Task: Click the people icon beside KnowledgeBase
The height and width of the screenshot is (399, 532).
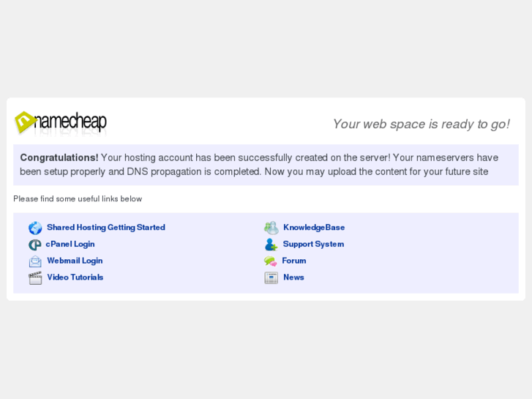Action: pyautogui.click(x=271, y=228)
